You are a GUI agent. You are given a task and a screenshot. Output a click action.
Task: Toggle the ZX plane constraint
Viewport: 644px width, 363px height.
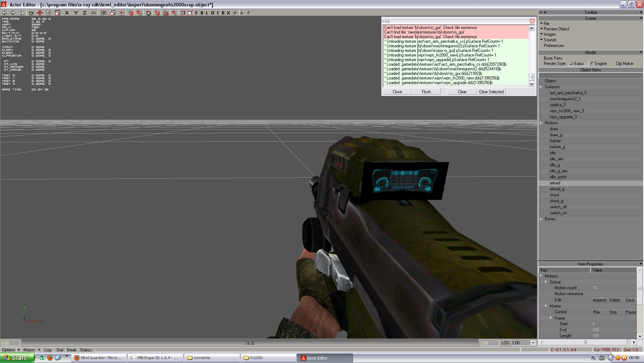click(x=94, y=13)
